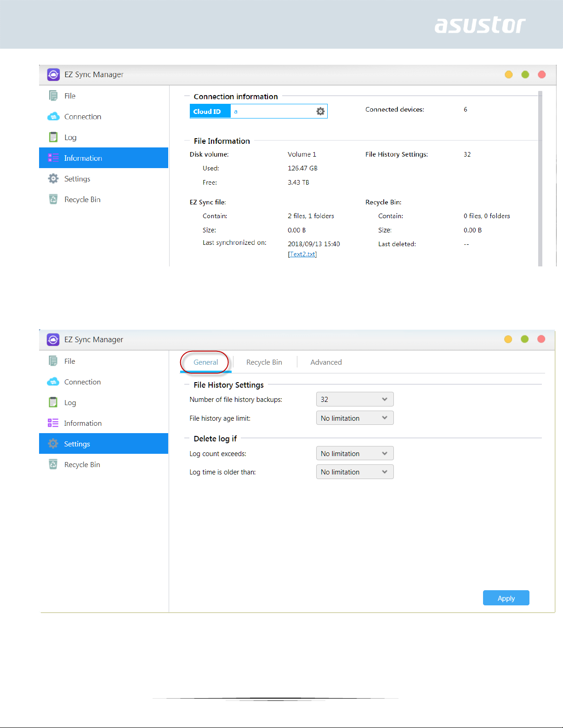Open Cloud ID gear settings icon
Screen dimensions: 563x728
(320, 111)
